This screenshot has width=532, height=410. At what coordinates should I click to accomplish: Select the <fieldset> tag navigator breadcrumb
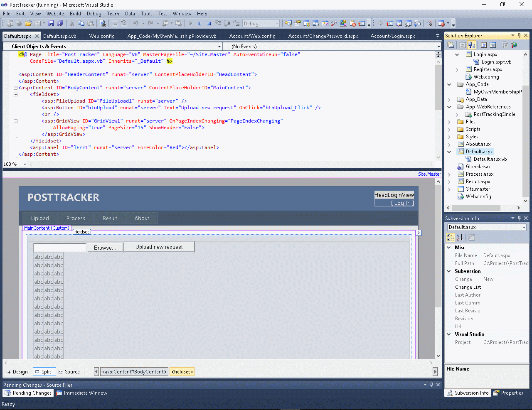(182, 372)
